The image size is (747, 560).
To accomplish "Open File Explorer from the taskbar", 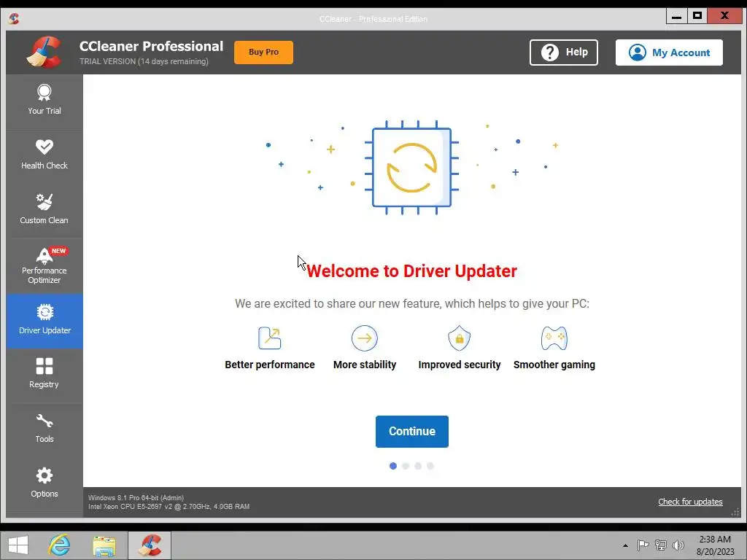I will pos(104,545).
